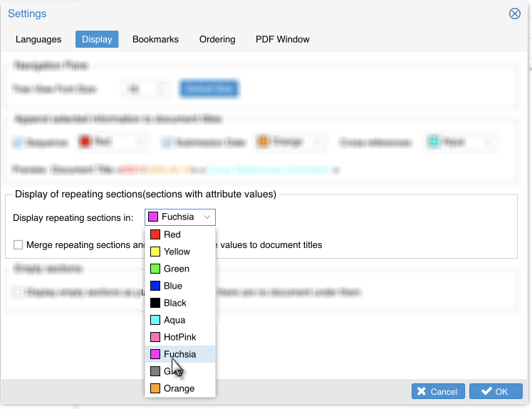Close the Settings dialog with X icon
This screenshot has height=409, width=532.
514,14
